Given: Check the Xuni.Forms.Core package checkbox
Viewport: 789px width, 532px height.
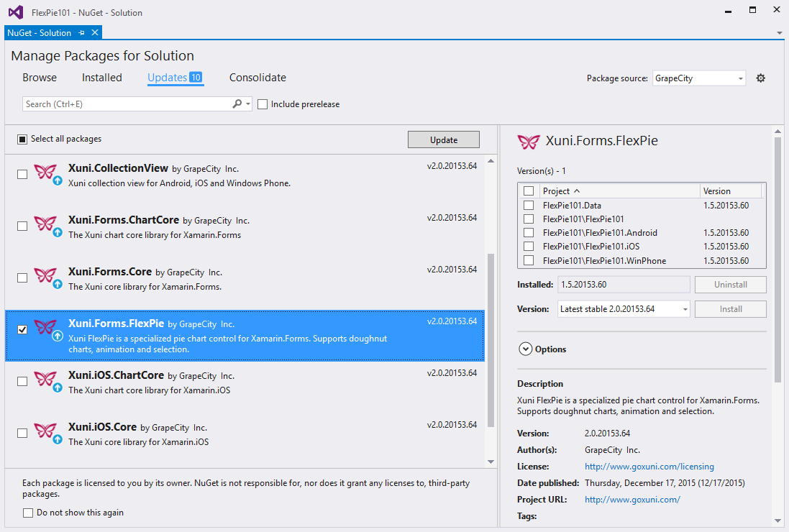Looking at the screenshot, I should click(22, 278).
